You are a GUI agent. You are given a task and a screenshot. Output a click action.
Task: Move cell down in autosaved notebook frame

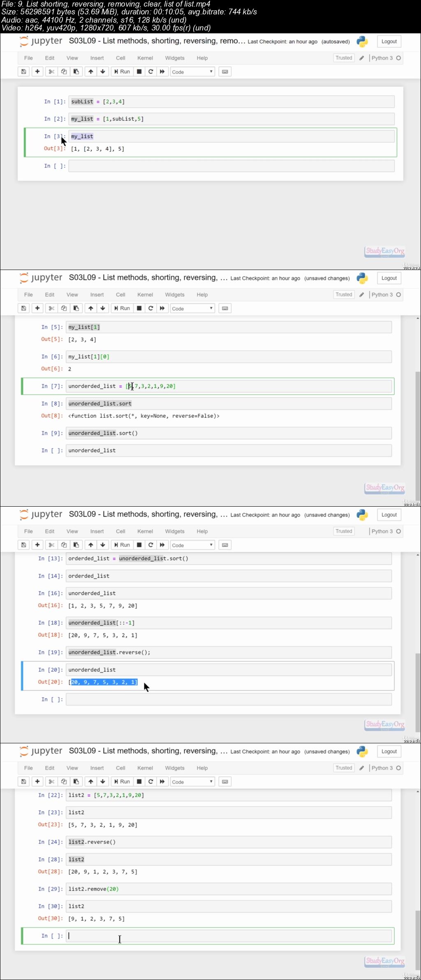[103, 72]
